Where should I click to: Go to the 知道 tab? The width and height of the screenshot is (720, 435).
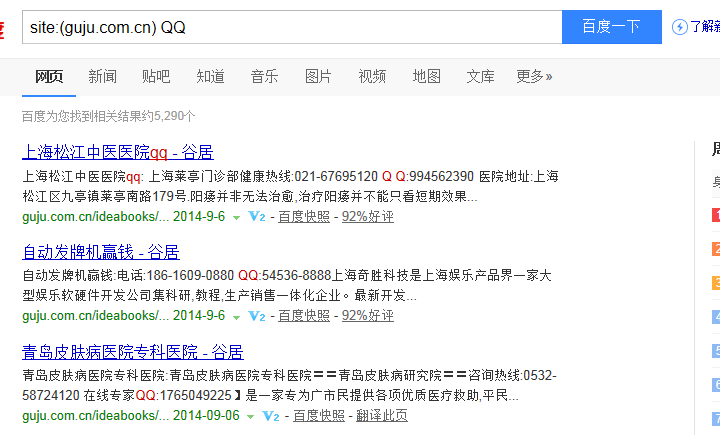coord(210,76)
